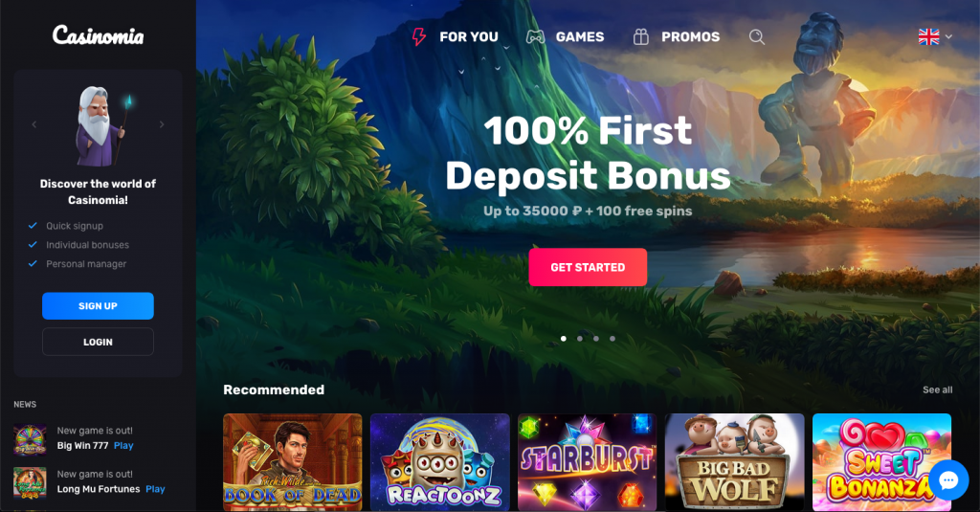
Task: Open the search magnifier icon
Action: point(757,37)
